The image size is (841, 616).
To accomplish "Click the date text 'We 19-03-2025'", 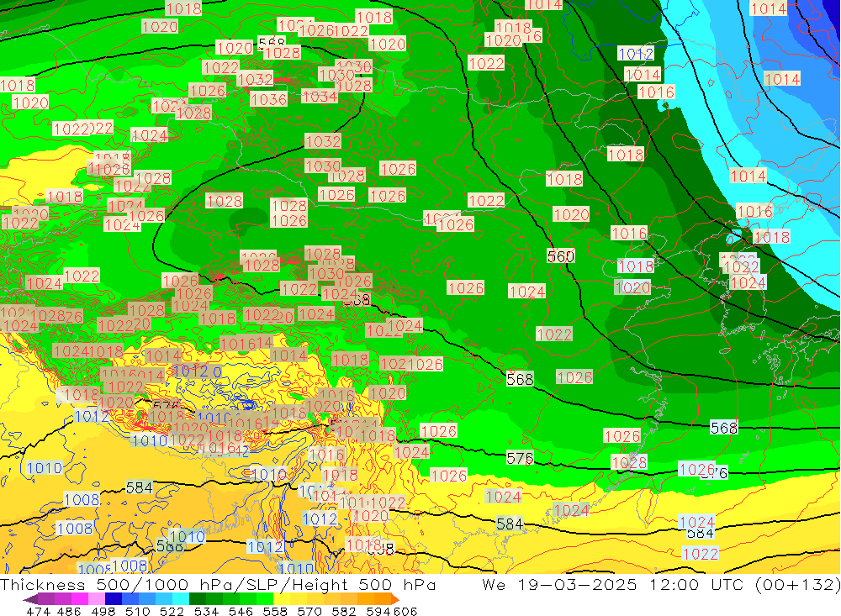I will [559, 584].
